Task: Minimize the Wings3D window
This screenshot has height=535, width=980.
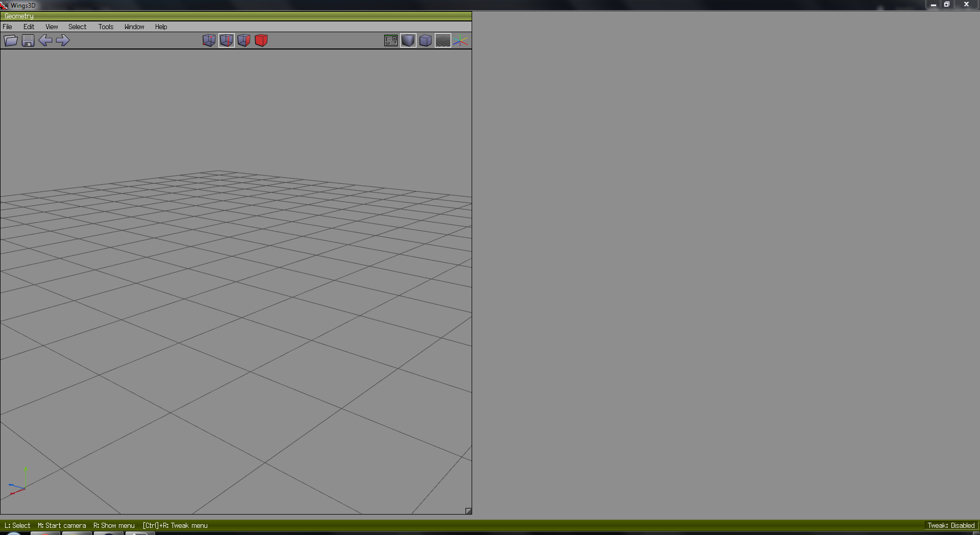Action: [934, 5]
